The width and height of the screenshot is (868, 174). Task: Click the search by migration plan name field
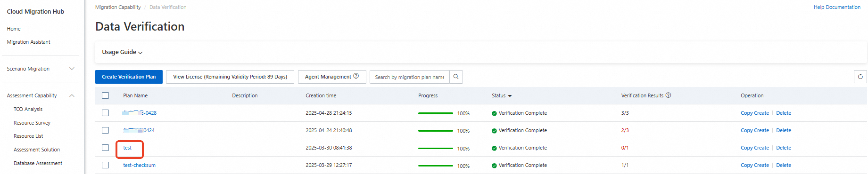tap(410, 77)
